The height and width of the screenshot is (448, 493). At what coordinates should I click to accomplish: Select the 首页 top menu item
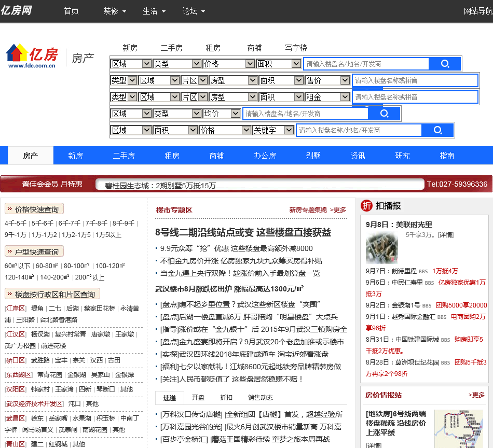coord(72,11)
